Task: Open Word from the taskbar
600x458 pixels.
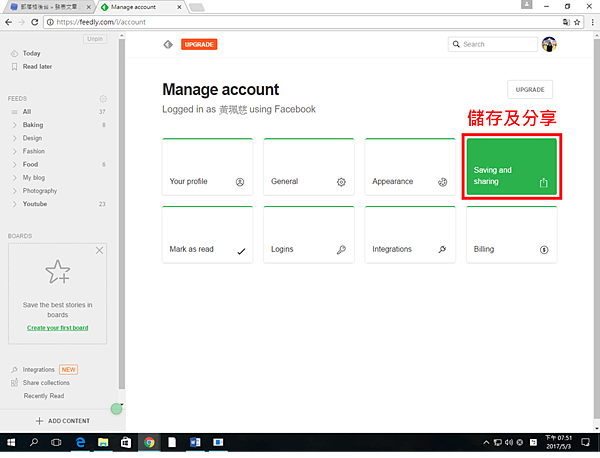Action: pyautogui.click(x=195, y=442)
